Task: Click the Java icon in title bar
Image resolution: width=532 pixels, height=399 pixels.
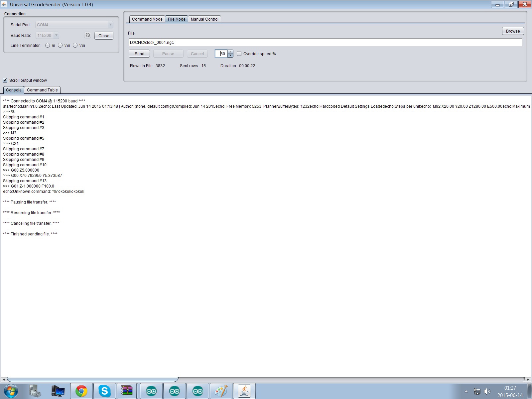Action: 4,4
